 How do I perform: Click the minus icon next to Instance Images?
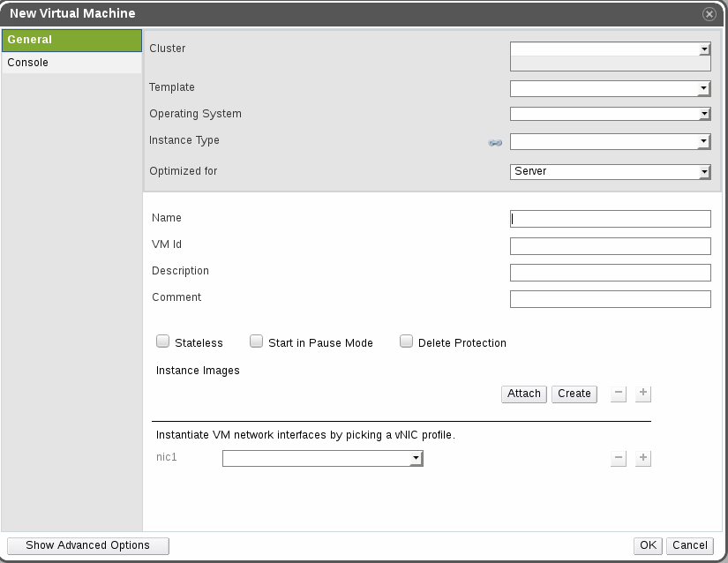[x=619, y=394]
